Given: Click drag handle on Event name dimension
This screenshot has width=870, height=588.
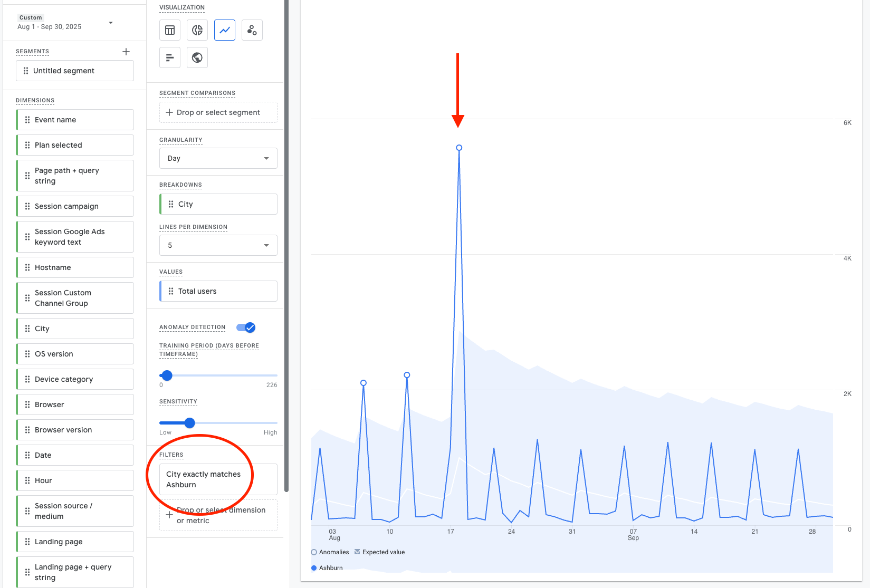Looking at the screenshot, I should tap(27, 120).
